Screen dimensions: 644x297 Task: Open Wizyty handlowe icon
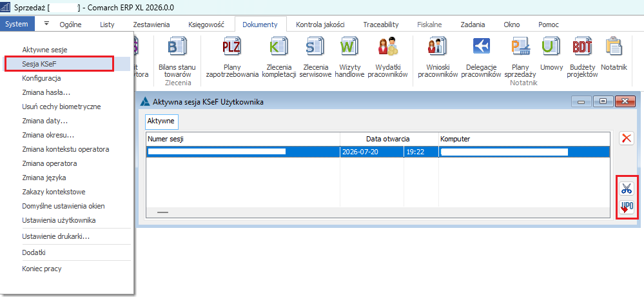tap(349, 47)
